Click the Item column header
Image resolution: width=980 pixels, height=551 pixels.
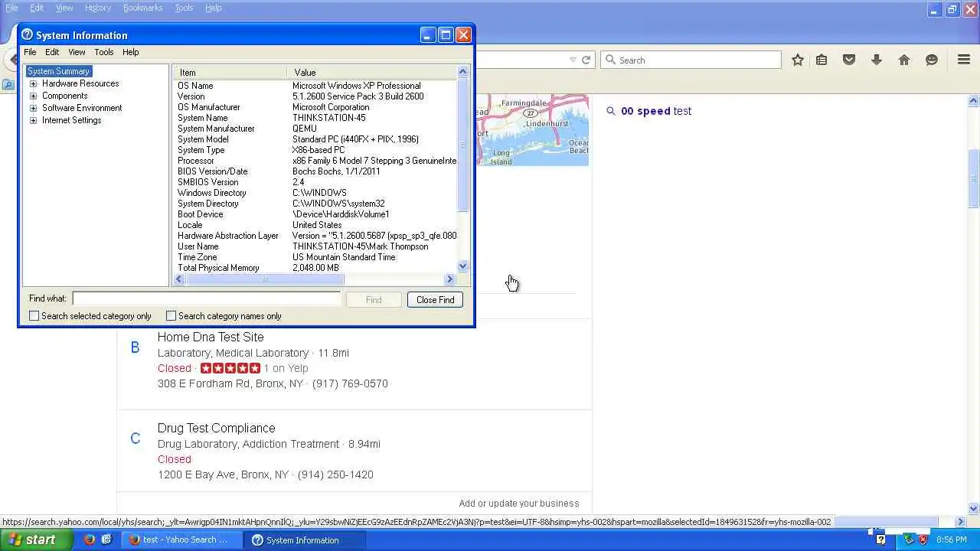click(230, 72)
